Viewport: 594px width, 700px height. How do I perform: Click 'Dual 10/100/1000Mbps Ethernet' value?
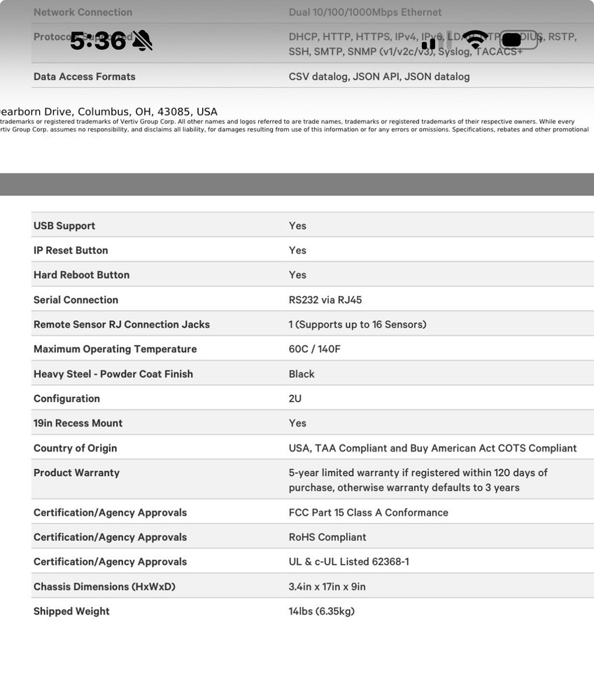click(x=365, y=12)
